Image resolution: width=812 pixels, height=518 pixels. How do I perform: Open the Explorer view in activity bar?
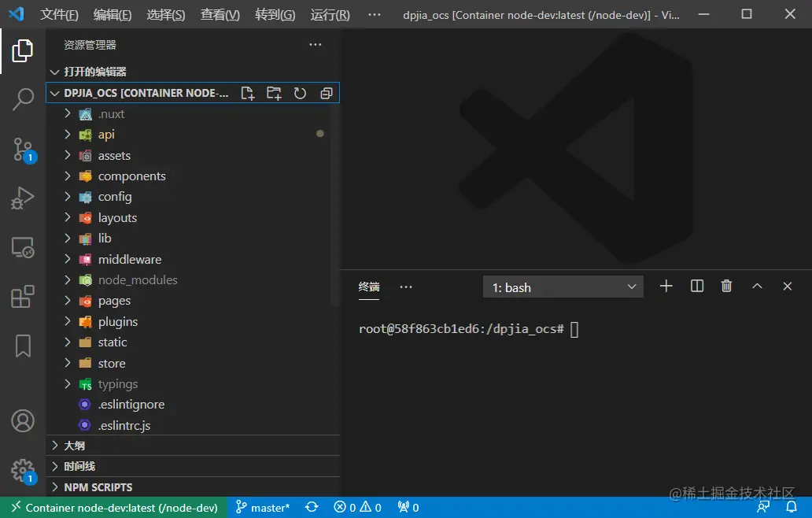(22, 50)
